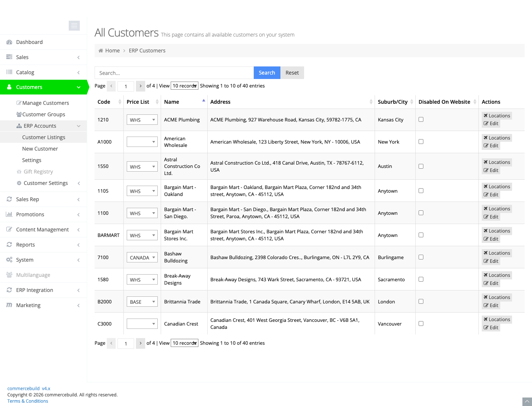Click the Sales sidebar icon
This screenshot has height=406, width=532.
click(x=9, y=57)
